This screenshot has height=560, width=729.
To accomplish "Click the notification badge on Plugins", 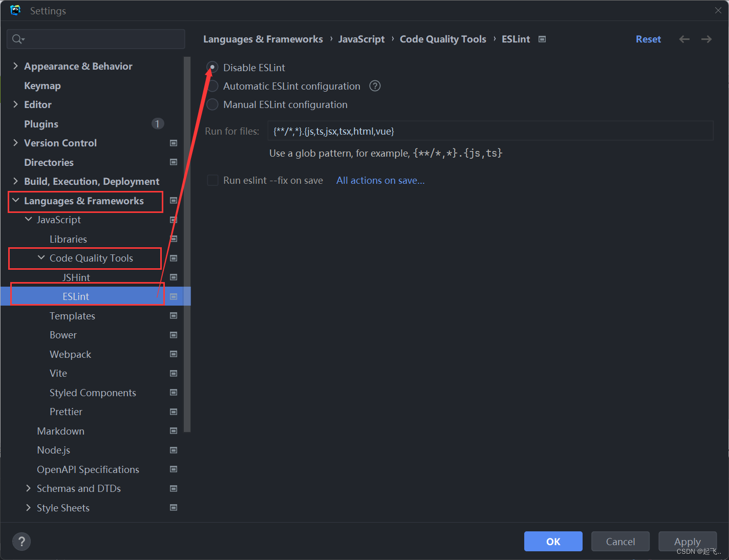I will (x=157, y=123).
